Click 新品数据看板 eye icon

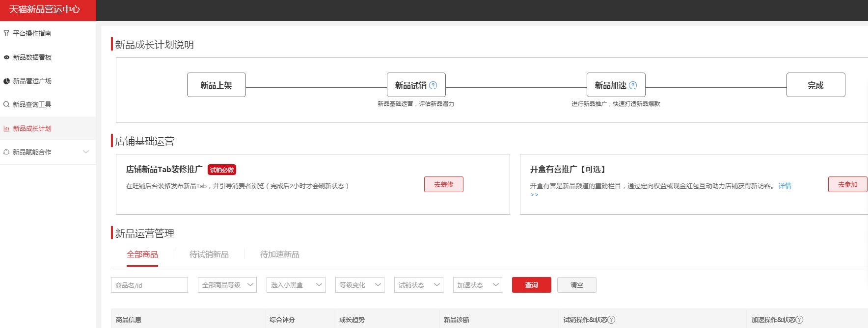click(x=6, y=57)
